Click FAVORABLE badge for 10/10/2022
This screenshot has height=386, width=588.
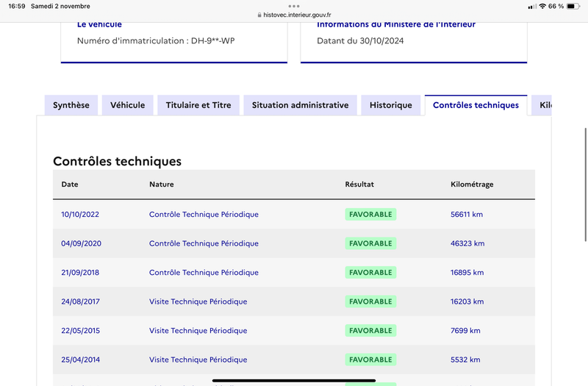pos(370,214)
